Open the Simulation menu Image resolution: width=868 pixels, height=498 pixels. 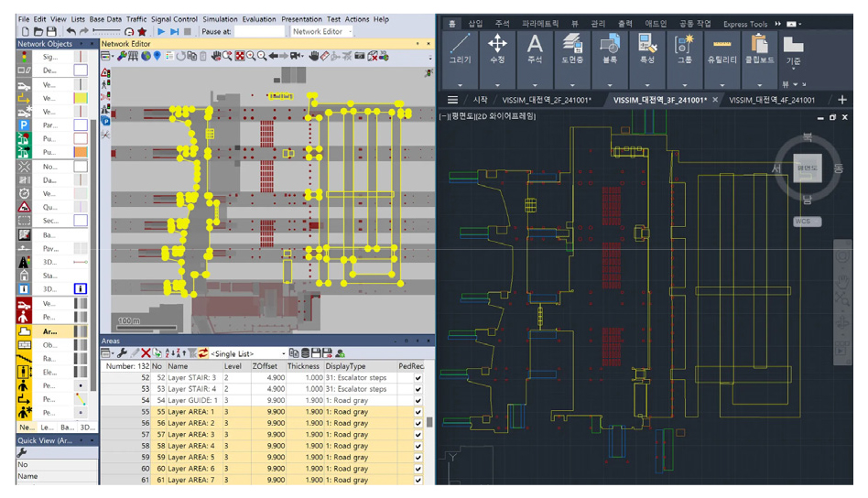(x=220, y=18)
